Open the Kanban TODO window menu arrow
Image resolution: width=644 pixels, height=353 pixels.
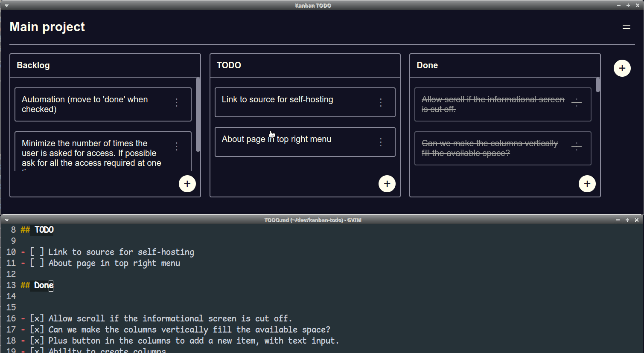(x=6, y=6)
